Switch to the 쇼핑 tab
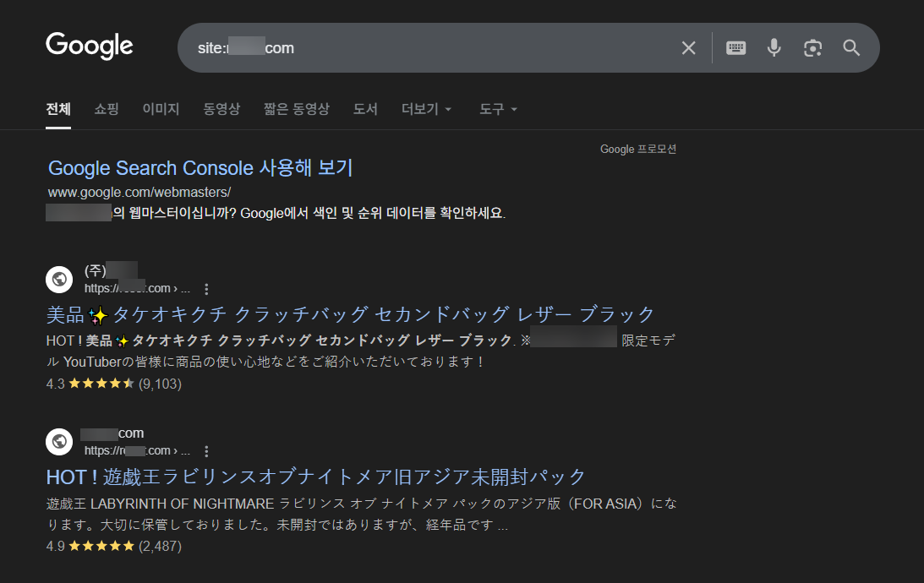 [107, 109]
